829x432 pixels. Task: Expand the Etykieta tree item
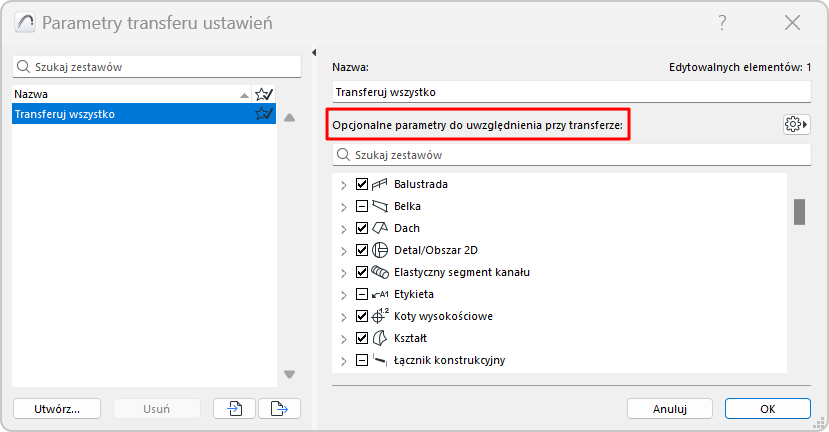(x=344, y=294)
